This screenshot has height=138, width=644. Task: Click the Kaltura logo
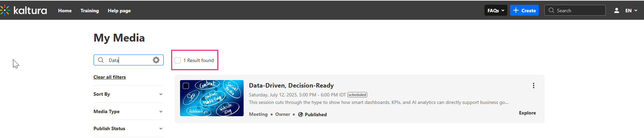pos(24,10)
